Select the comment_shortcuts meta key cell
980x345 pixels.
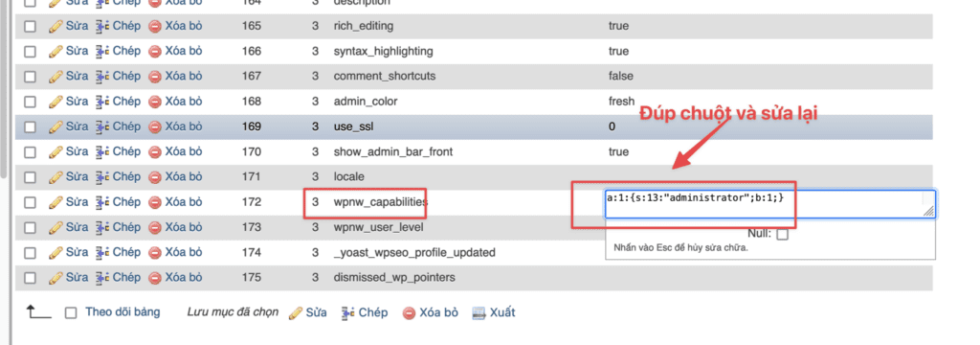coord(385,77)
